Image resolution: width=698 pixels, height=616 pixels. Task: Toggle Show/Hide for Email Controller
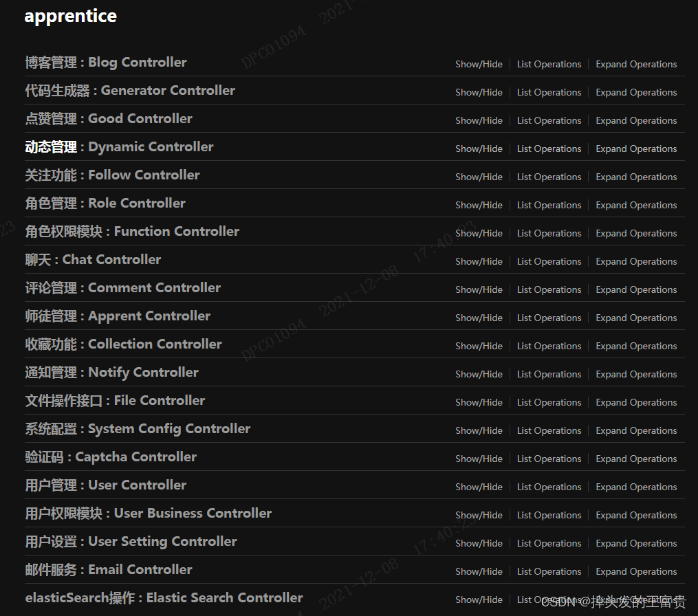point(479,571)
